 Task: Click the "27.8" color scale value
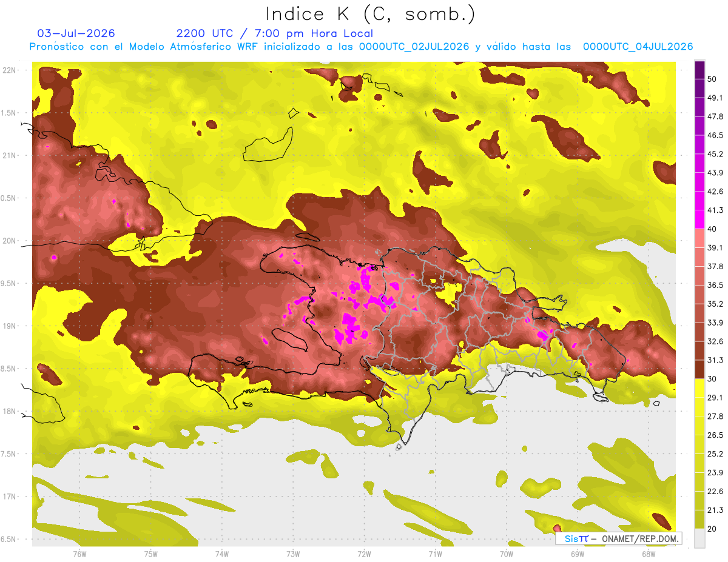[715, 416]
